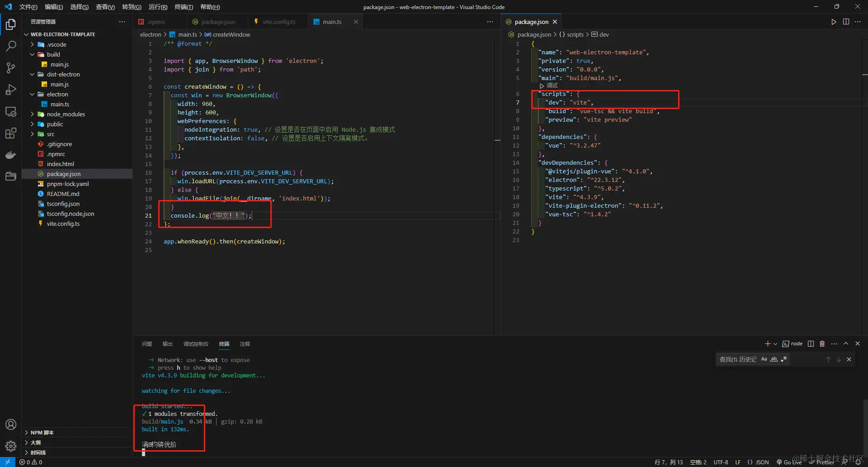
Task: Open the Manage settings gear
Action: point(11,446)
